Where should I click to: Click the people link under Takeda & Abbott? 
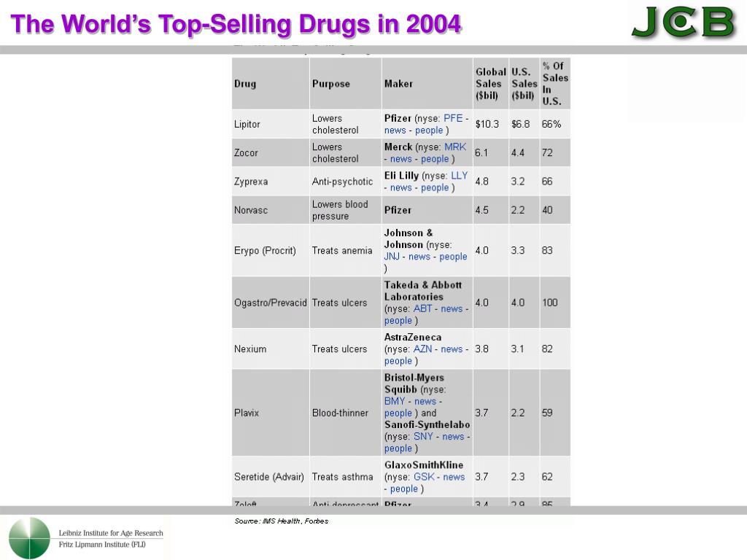pos(398,321)
